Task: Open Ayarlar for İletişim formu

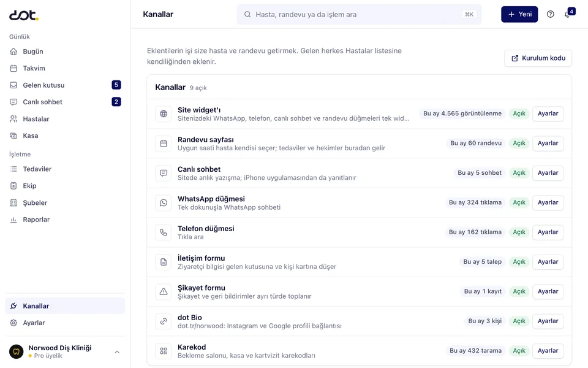Action: [x=548, y=262]
